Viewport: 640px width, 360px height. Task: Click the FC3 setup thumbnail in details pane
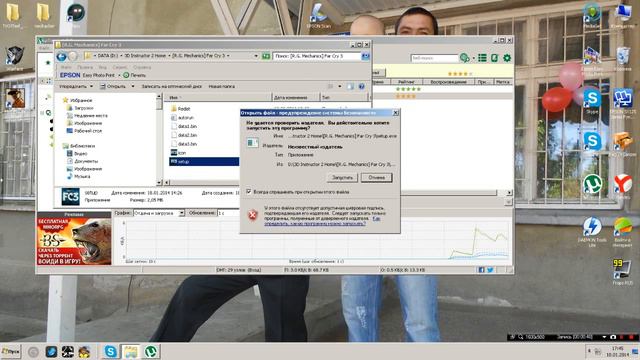coord(70,196)
